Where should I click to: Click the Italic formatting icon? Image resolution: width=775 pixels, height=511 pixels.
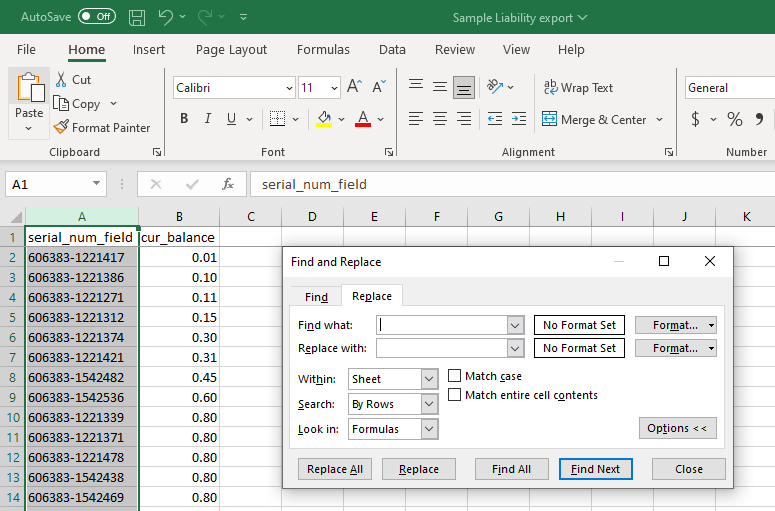coord(208,119)
